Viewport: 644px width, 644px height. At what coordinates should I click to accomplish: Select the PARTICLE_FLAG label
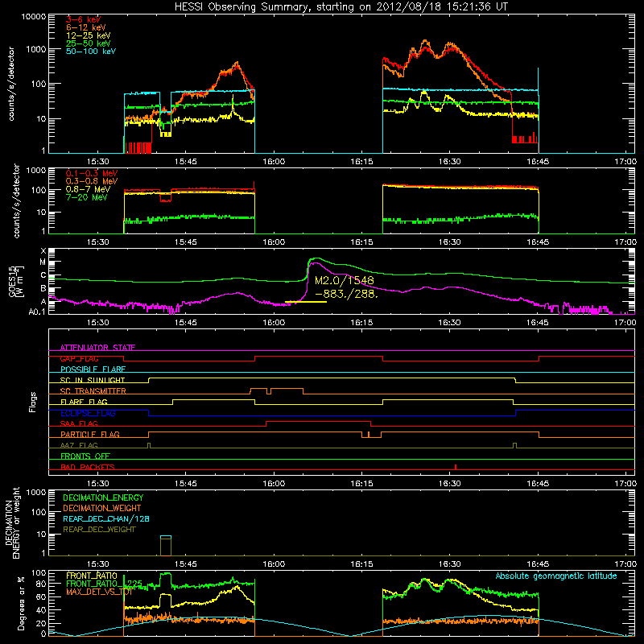90,435
